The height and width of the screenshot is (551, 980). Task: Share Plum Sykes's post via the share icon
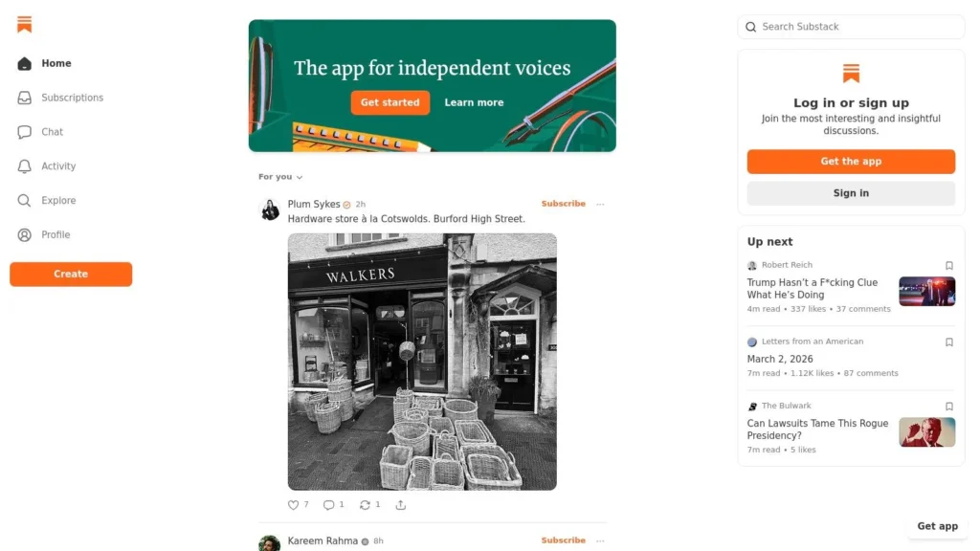click(401, 504)
